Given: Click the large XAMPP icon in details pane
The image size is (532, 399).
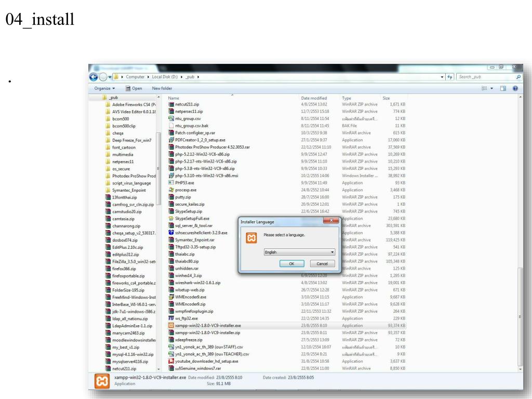Looking at the screenshot, I should coord(102,381).
